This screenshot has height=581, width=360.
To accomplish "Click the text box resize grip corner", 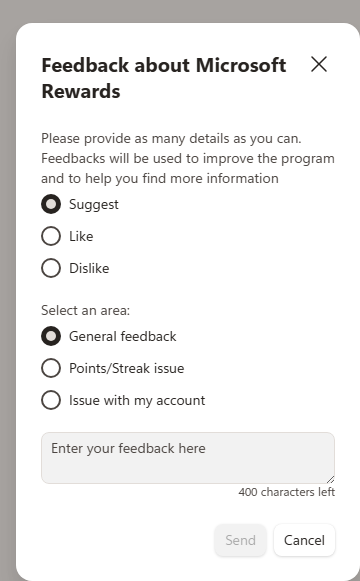I will [x=331, y=479].
